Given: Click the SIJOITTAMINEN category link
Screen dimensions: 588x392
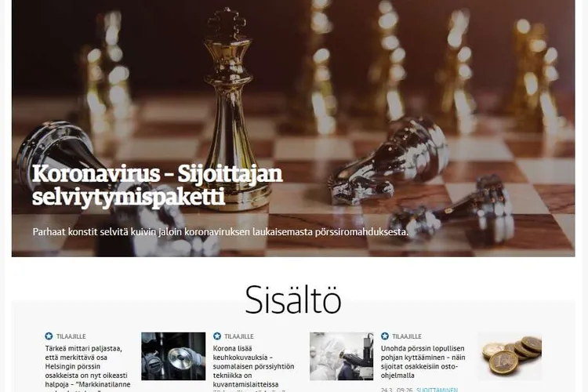Looking at the screenshot, I should tap(437, 390).
